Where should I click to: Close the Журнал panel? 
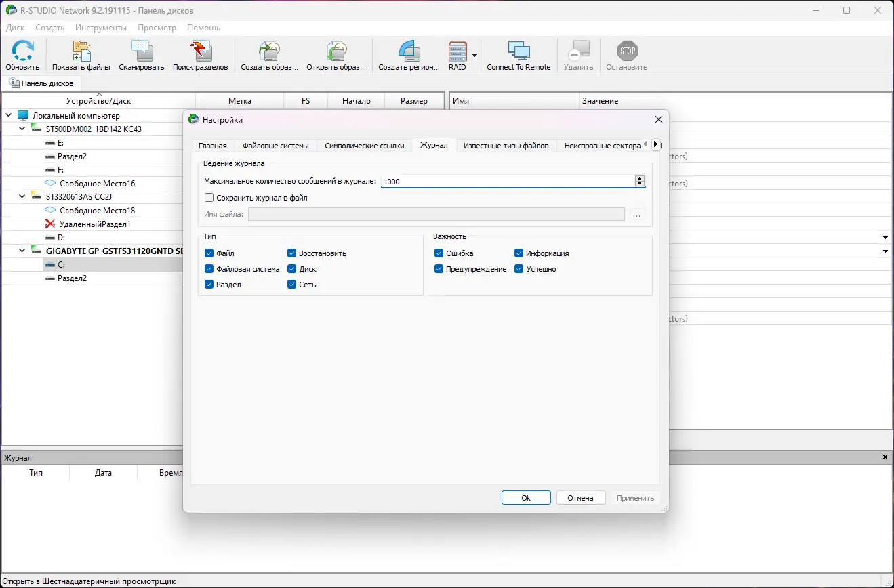tap(885, 457)
